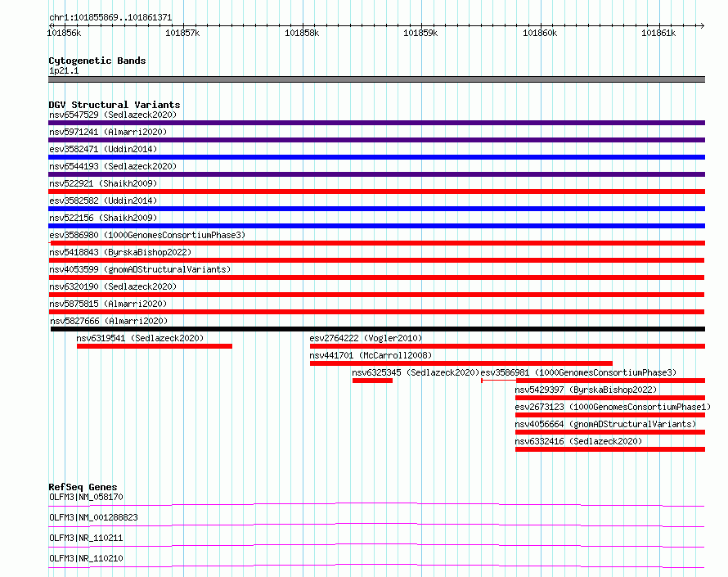The width and height of the screenshot is (728, 577).
Task: Open esv2764222 (Vogler2010) label
Action: pos(366,338)
